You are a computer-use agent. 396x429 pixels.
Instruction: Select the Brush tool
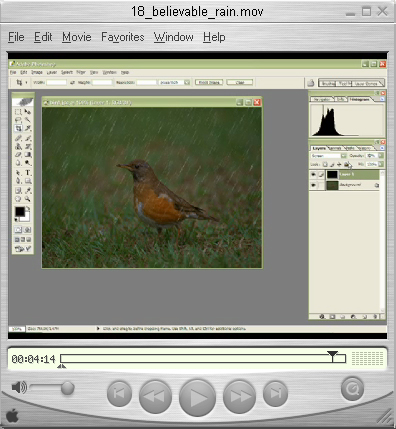28,138
